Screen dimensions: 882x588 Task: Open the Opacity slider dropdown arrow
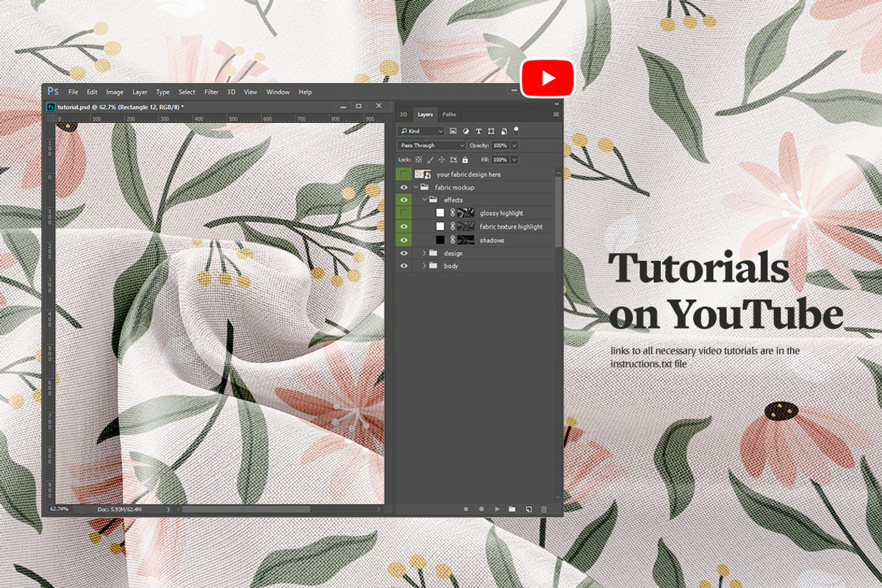(514, 146)
